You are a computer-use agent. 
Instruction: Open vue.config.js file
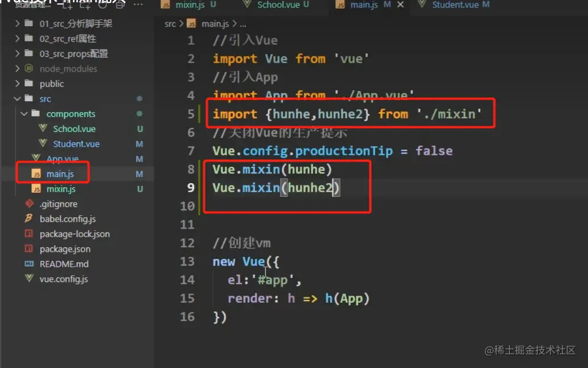click(x=64, y=279)
